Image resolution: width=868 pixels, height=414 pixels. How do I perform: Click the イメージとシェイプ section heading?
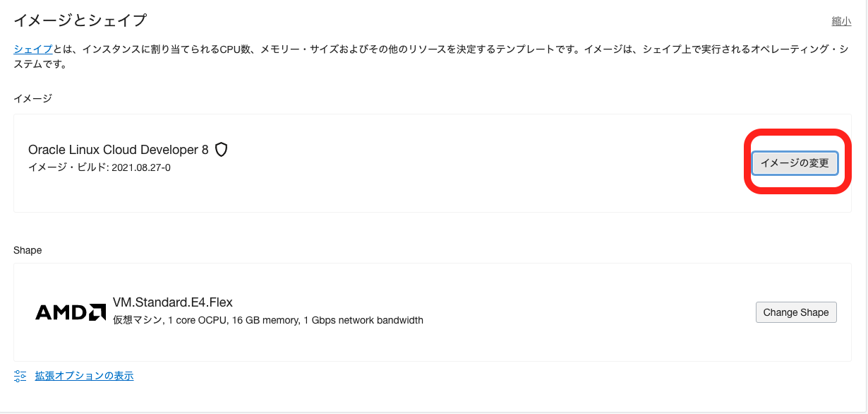[x=80, y=20]
